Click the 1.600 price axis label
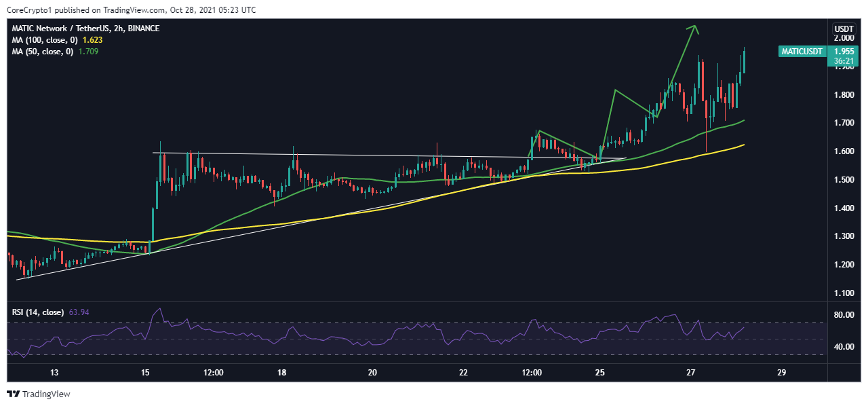868x406 pixels. [844, 151]
